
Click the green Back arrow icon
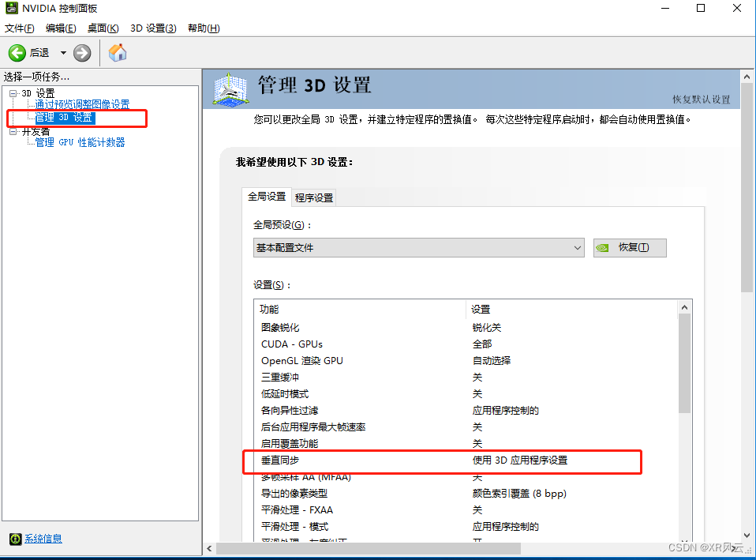coord(17,53)
